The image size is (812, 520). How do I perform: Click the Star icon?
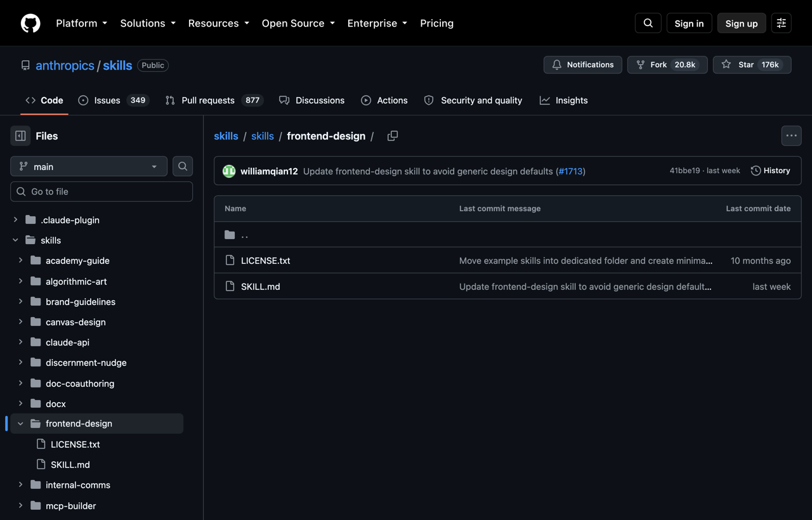[726, 65]
